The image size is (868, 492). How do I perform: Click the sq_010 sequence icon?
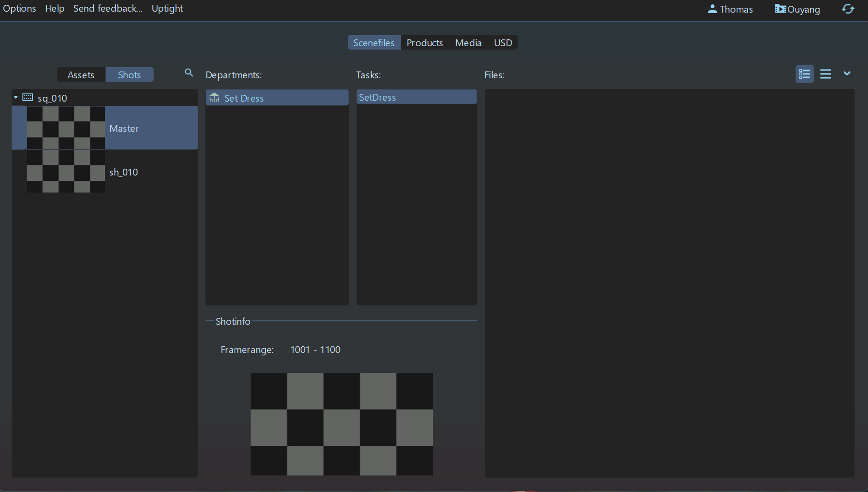click(x=28, y=98)
